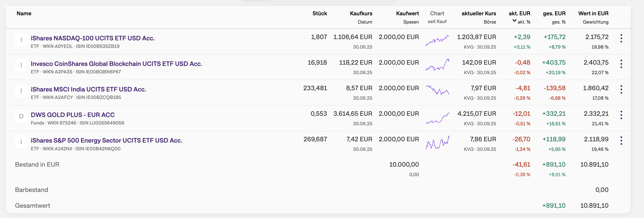The height and width of the screenshot is (218, 644).
Task: Click the 'I' logo beside iShares NASDAQ-100
Action: (x=21, y=40)
